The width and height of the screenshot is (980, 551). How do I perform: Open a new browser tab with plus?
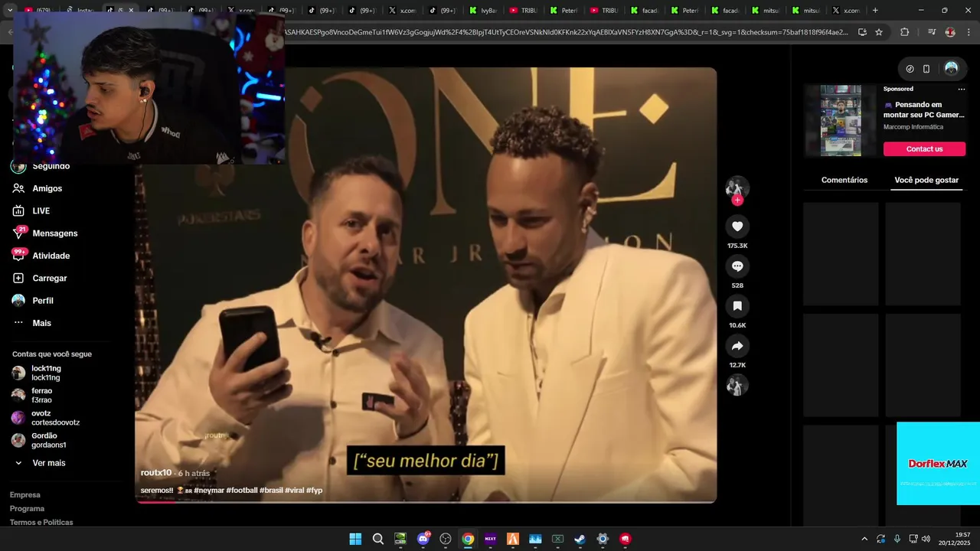[x=875, y=11]
